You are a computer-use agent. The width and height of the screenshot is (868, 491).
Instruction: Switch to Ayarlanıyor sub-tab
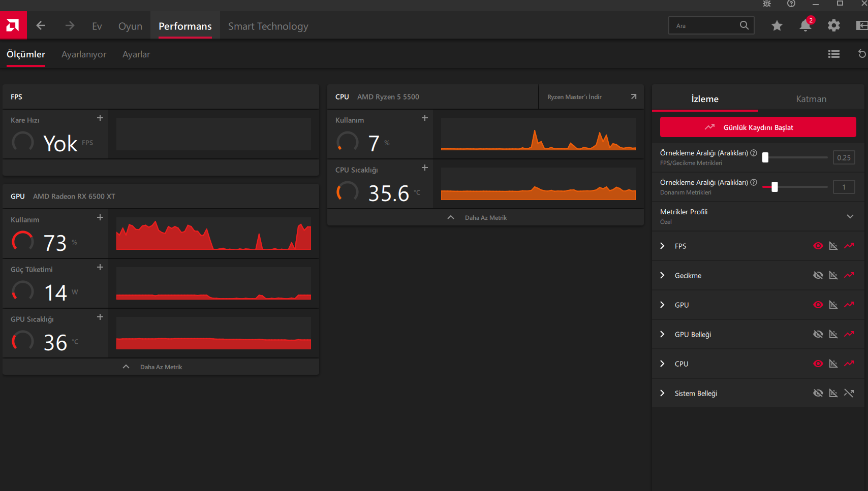point(84,54)
